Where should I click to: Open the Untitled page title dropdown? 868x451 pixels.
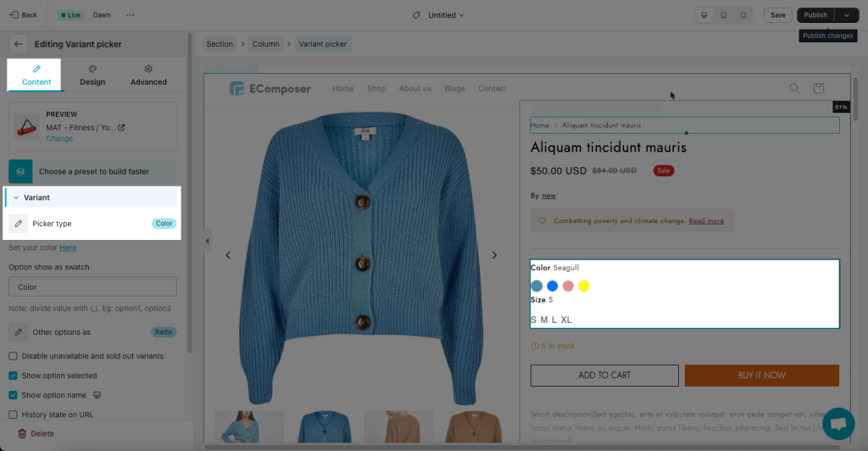[446, 15]
